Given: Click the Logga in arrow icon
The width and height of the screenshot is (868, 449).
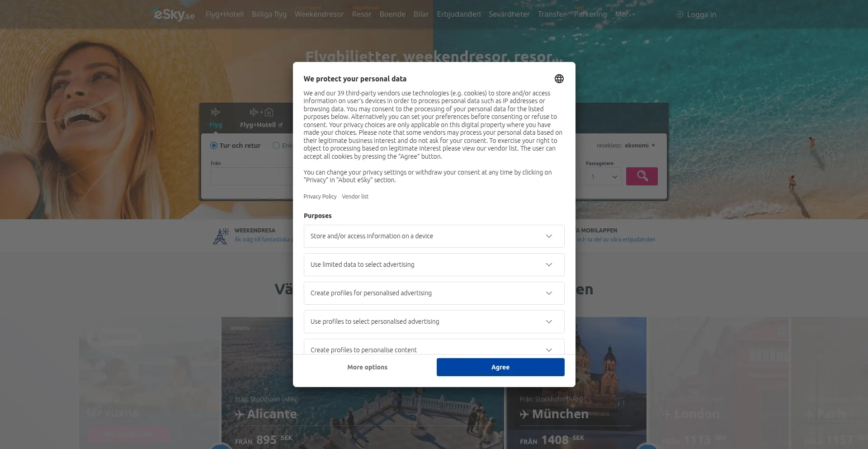Looking at the screenshot, I should tap(679, 14).
